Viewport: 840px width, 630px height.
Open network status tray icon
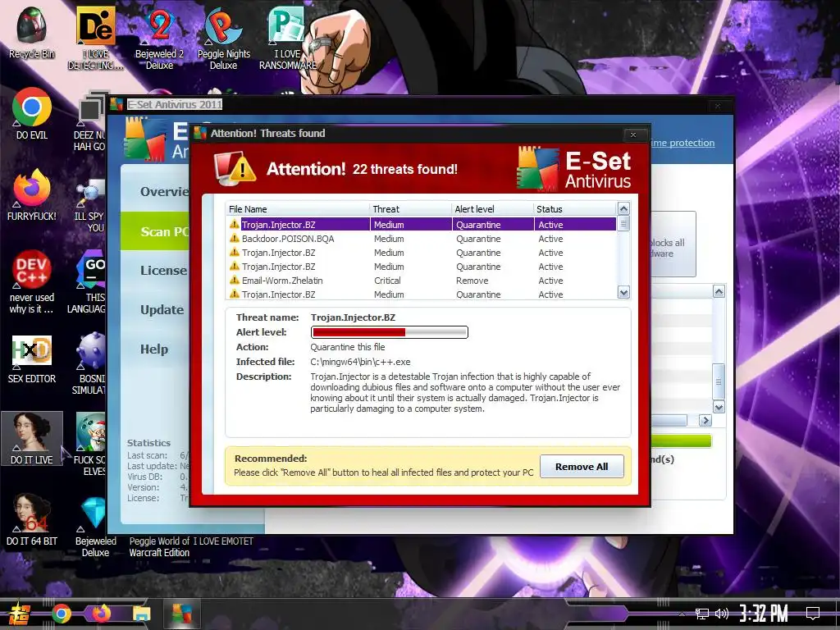[x=702, y=614]
